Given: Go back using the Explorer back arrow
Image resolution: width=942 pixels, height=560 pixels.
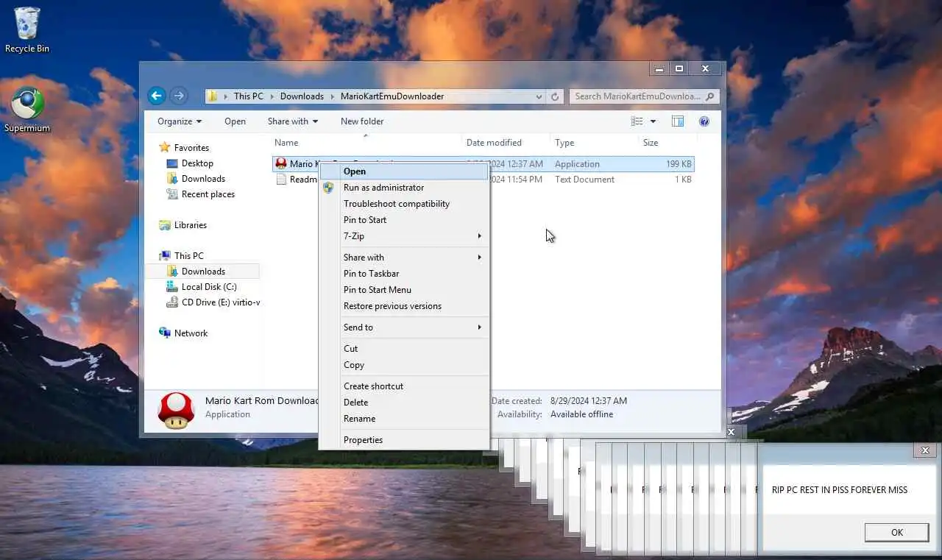Looking at the screenshot, I should (x=156, y=96).
